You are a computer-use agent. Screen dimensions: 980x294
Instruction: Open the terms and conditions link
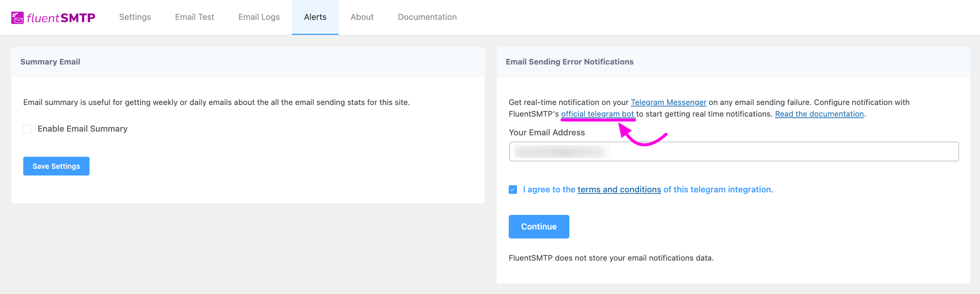[x=619, y=189]
